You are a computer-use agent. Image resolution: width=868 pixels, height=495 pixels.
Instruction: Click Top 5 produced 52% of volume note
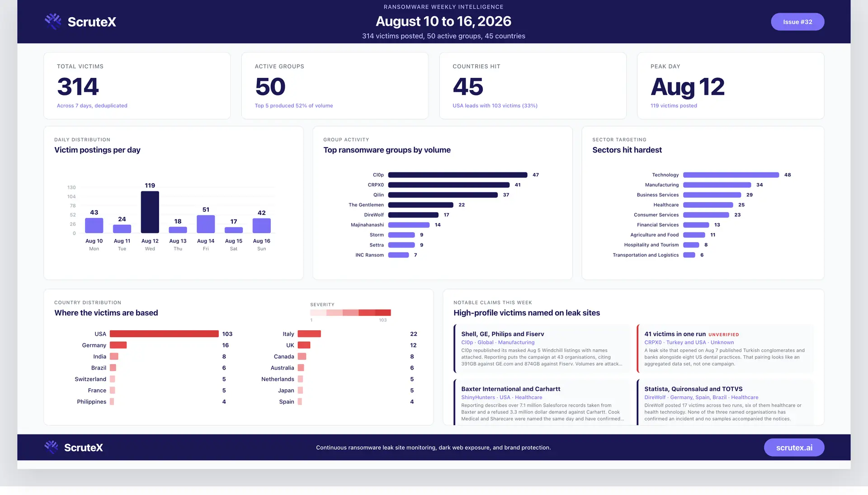point(294,106)
